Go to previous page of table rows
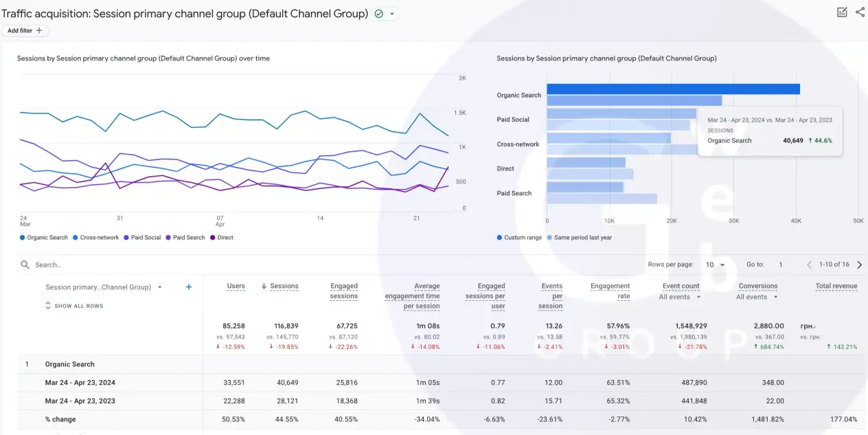Image resolution: width=868 pixels, height=435 pixels. click(x=810, y=265)
